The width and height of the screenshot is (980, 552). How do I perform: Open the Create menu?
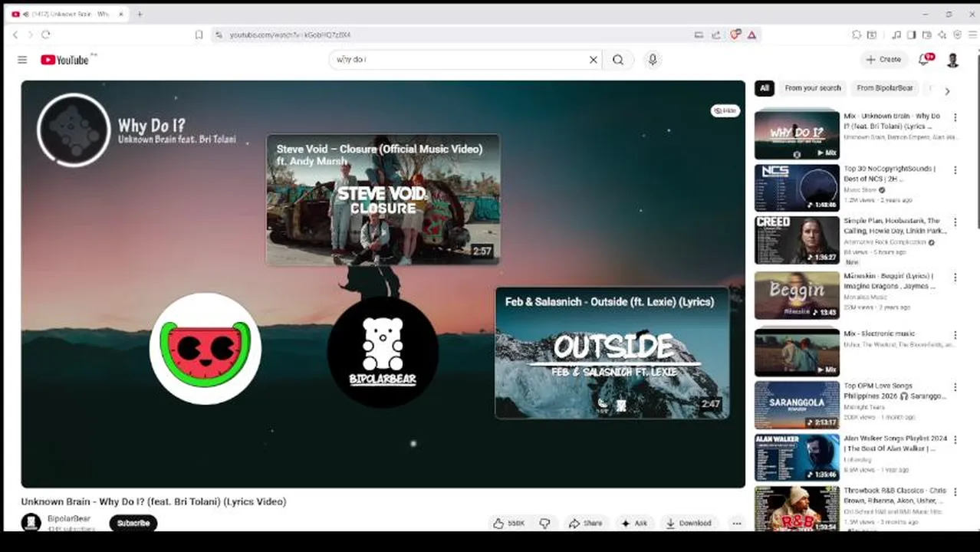point(883,60)
